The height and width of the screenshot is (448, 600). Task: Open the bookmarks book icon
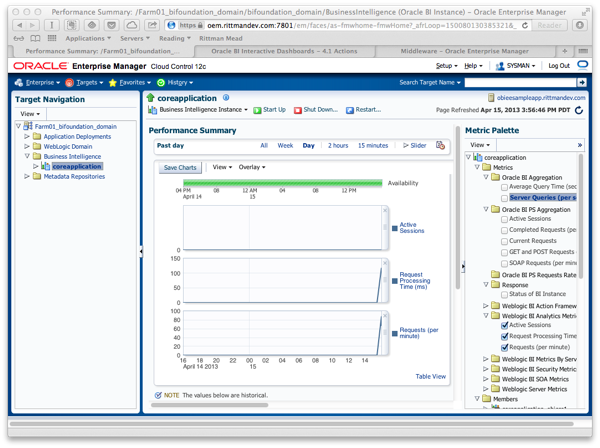click(x=35, y=38)
